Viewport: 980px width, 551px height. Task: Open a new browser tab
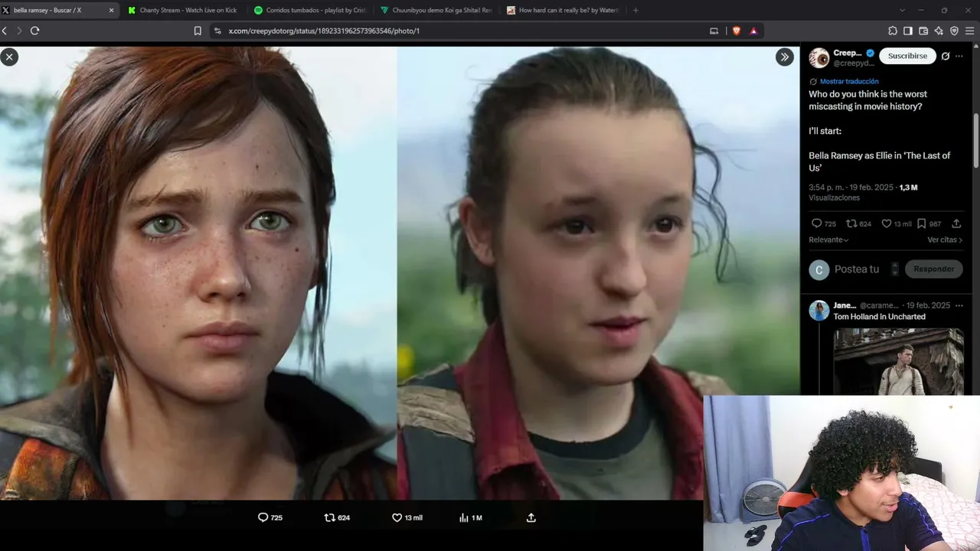(x=635, y=10)
